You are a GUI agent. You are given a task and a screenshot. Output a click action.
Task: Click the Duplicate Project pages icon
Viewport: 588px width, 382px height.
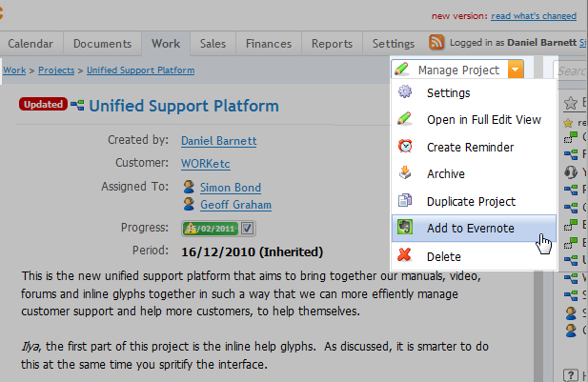tap(405, 202)
